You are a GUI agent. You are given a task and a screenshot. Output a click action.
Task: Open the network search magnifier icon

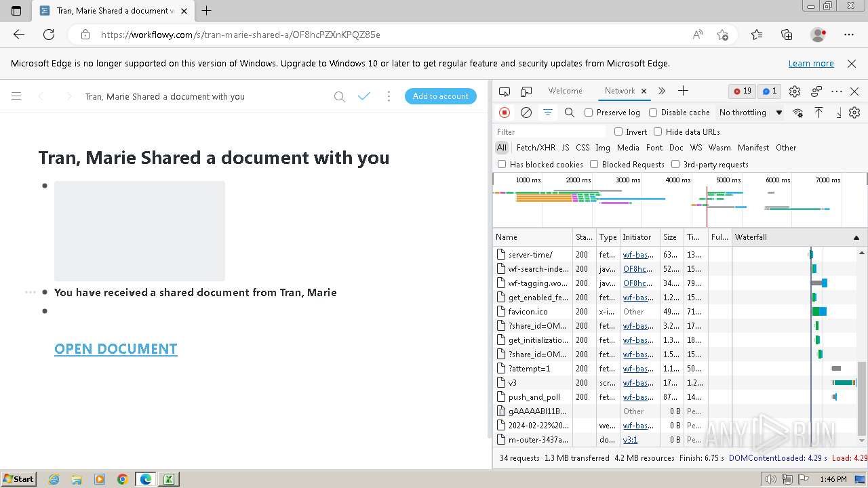coord(570,113)
